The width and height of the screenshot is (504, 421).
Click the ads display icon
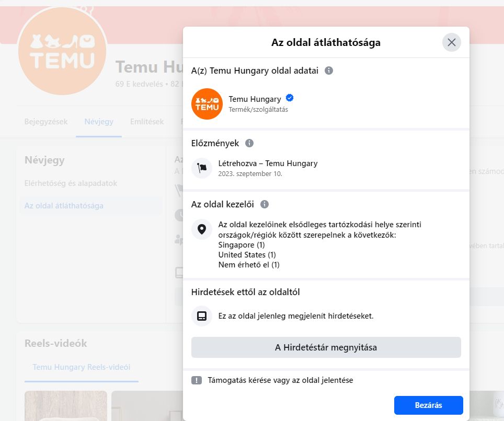201,316
